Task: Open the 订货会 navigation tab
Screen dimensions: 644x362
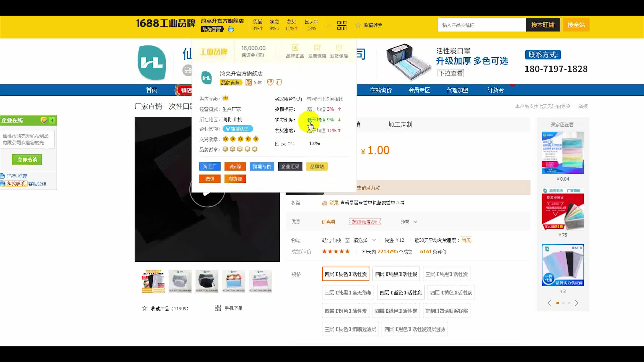Action: click(496, 90)
